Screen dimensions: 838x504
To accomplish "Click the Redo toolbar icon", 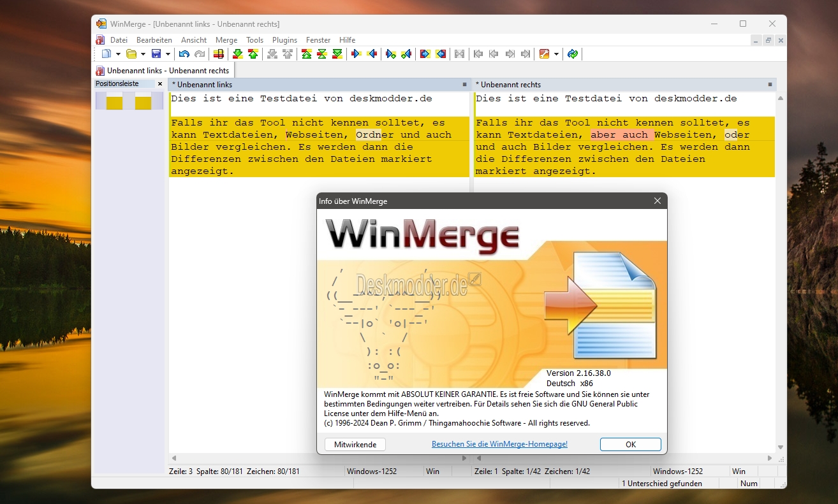I will [x=200, y=54].
